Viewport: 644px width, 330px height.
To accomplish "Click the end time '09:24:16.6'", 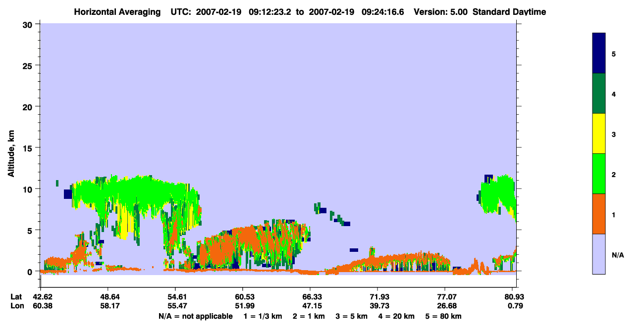I will [x=384, y=12].
